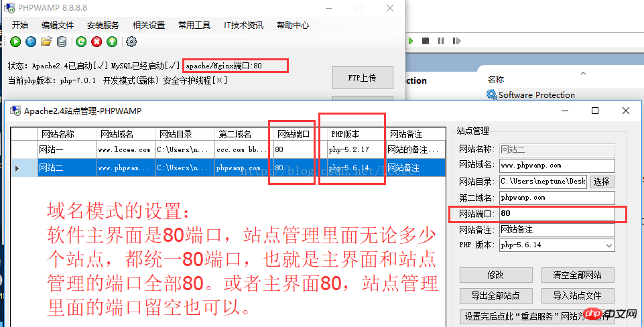Click the 网站域名 input field

557,166
